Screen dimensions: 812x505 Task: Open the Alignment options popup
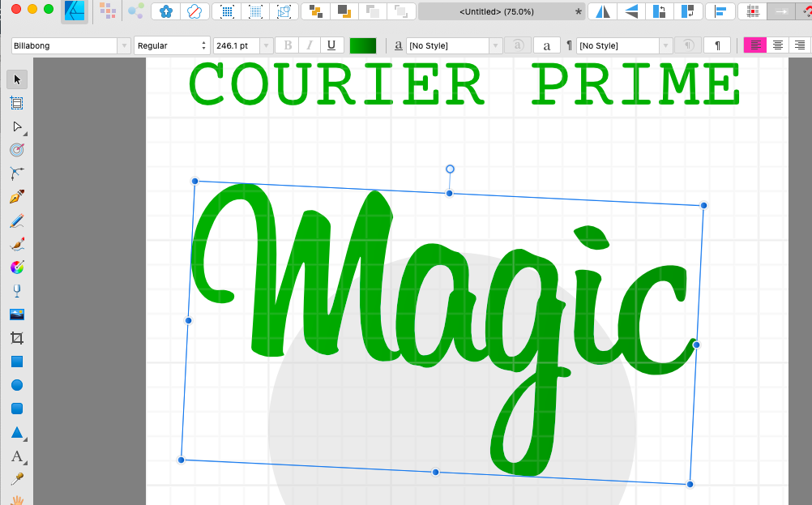coord(720,11)
